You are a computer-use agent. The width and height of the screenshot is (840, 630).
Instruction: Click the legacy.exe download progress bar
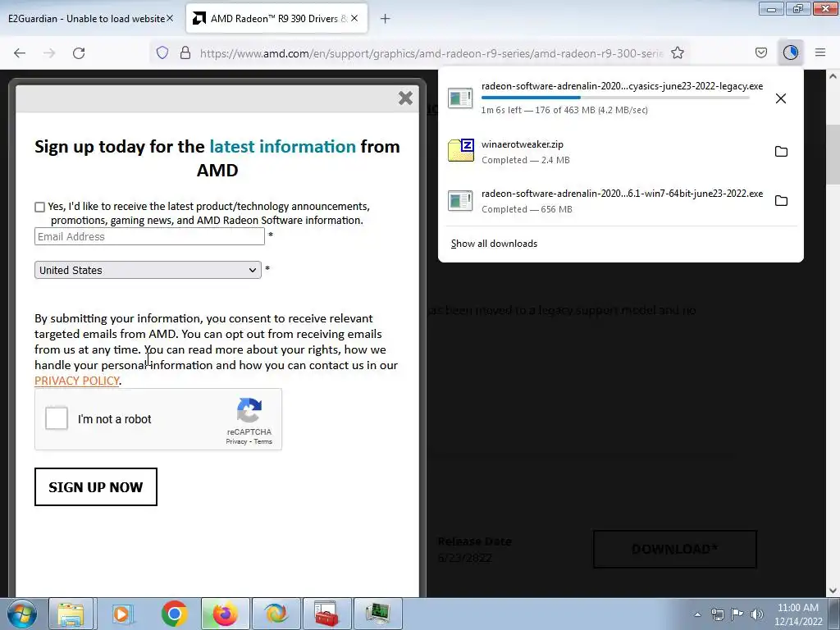(x=615, y=98)
